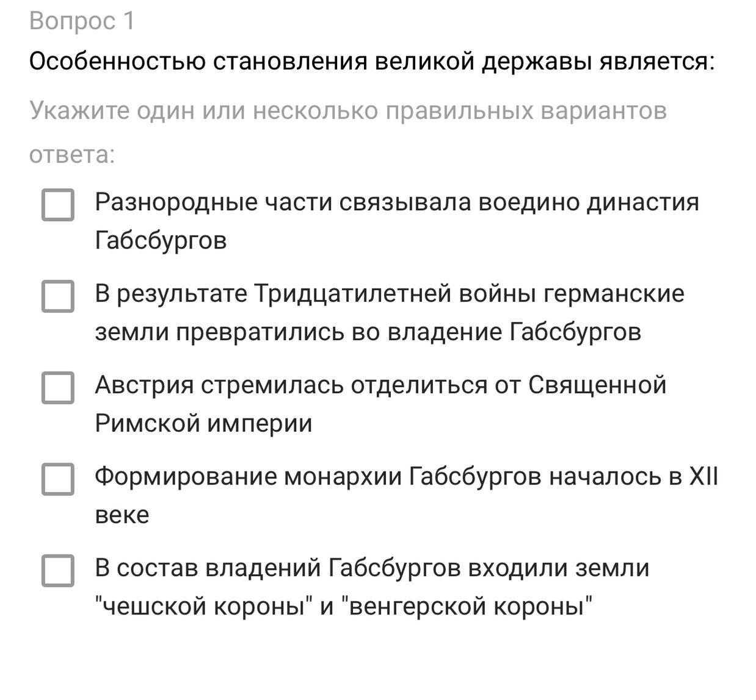Click the hint "Укажите один или несколько правильных вариантов"
The width and height of the screenshot is (756, 700).
[348, 111]
